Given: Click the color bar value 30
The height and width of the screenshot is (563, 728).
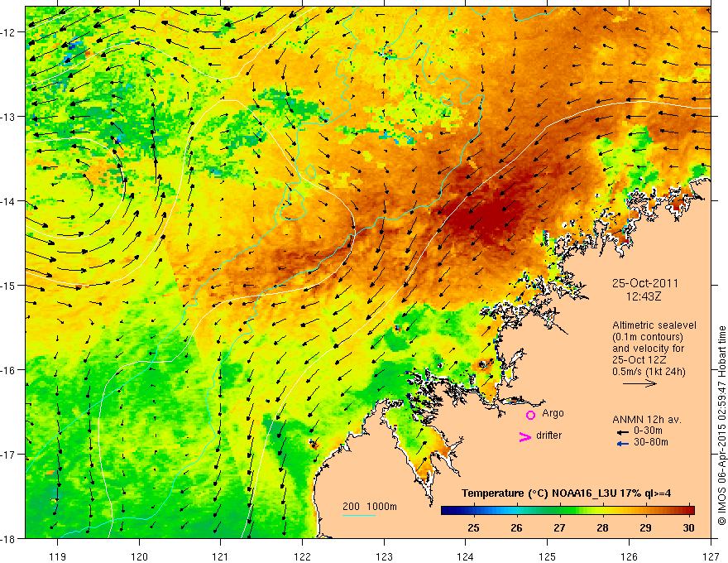Looking at the screenshot, I should 688,527.
